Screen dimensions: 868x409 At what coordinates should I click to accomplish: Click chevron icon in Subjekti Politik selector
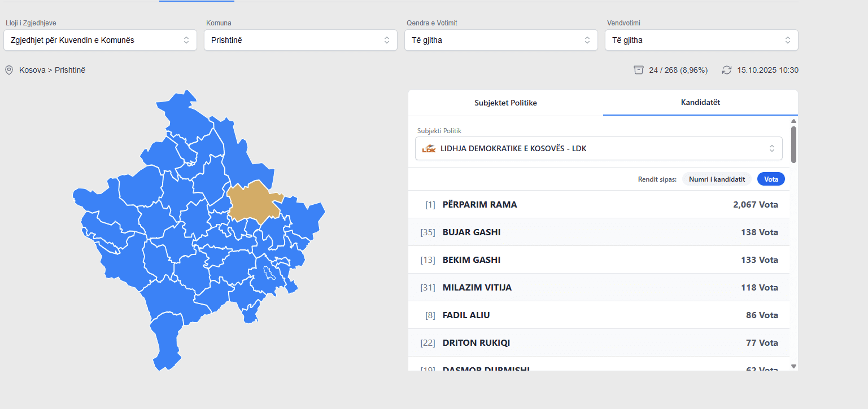[x=771, y=148]
